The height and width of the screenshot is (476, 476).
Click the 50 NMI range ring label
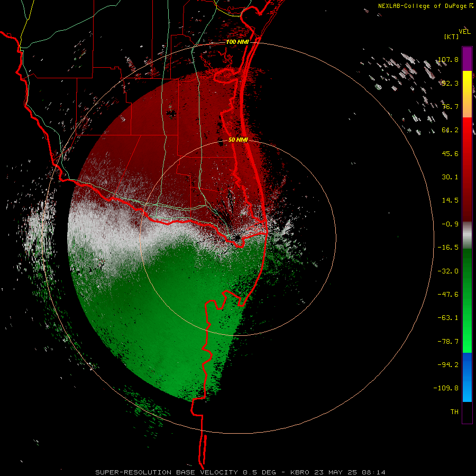(x=238, y=140)
